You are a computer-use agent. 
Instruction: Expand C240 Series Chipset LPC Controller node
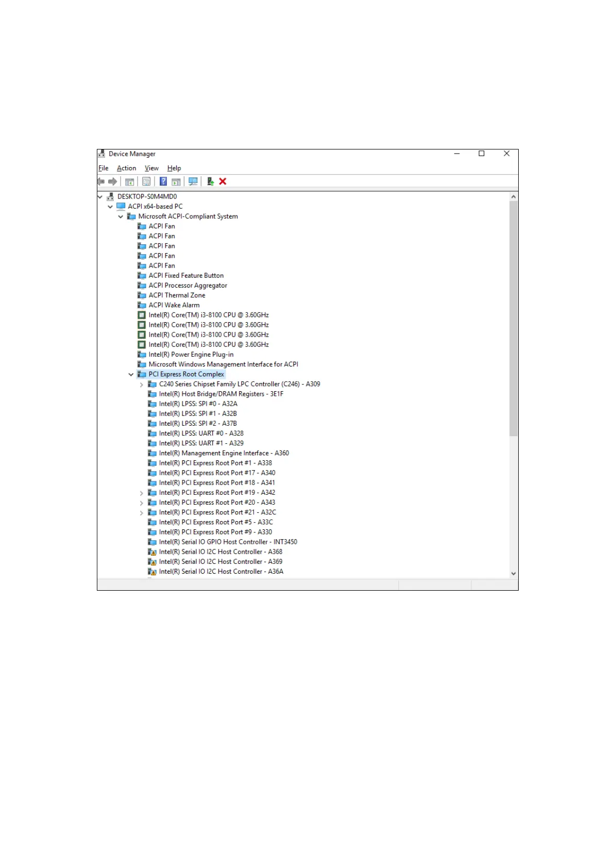[x=142, y=385]
